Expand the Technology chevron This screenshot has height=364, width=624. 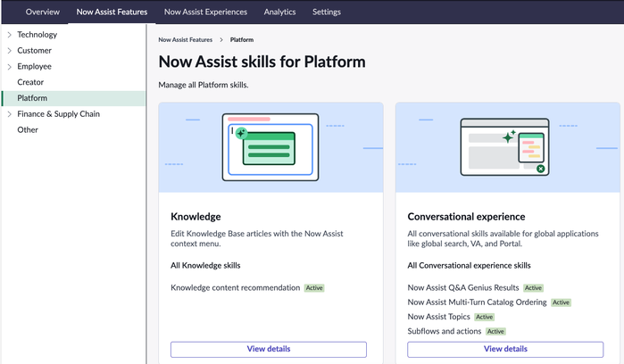coord(10,35)
